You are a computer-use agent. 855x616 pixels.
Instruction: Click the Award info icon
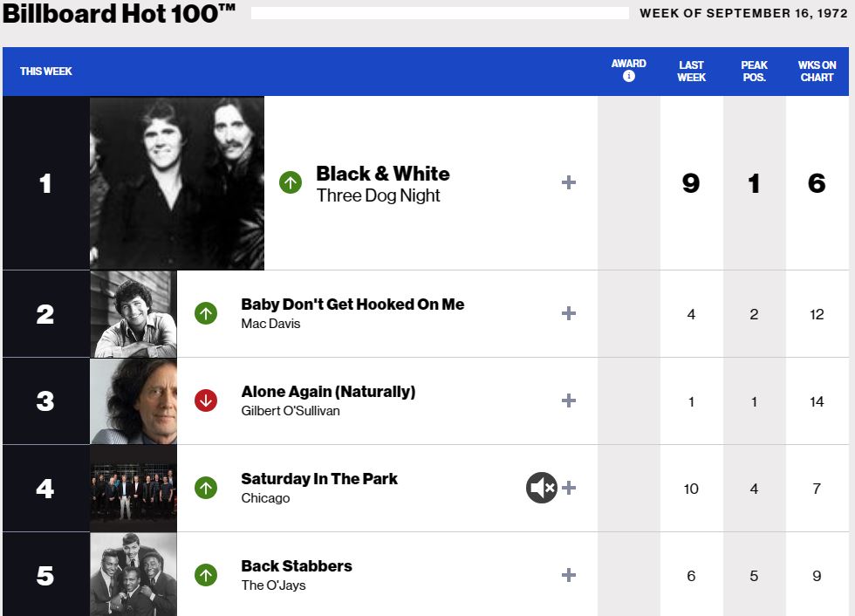[629, 77]
